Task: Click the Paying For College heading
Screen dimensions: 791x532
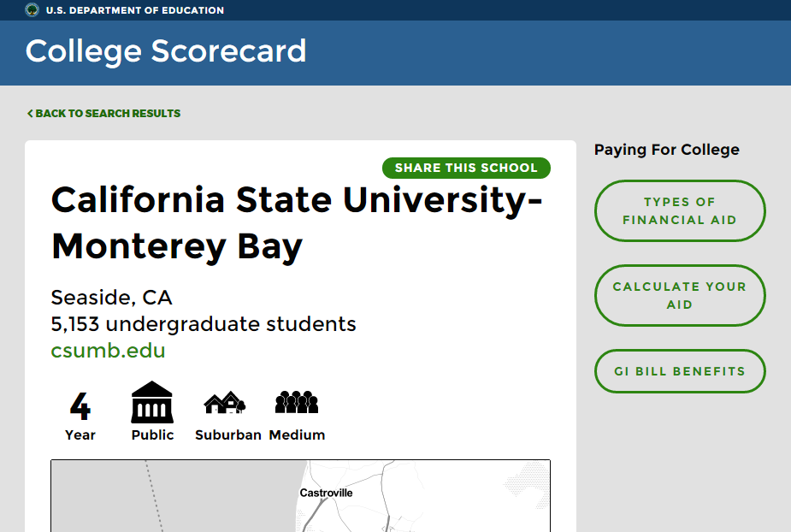Action: click(667, 150)
